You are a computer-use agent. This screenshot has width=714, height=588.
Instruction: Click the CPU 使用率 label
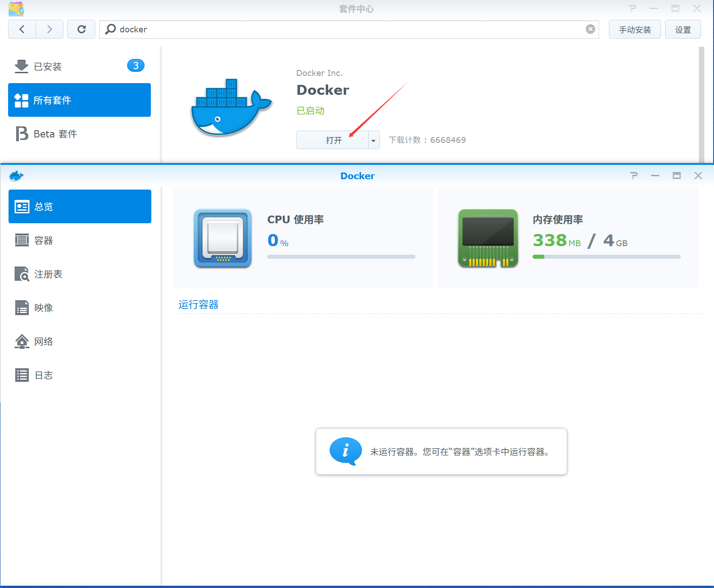point(295,219)
